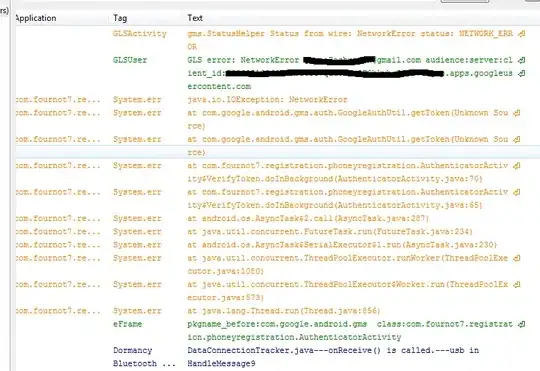Viewport: 540px width, 371px height.
Task: Click the 'Bluetooth ...' tag cell
Action: click(x=144, y=364)
